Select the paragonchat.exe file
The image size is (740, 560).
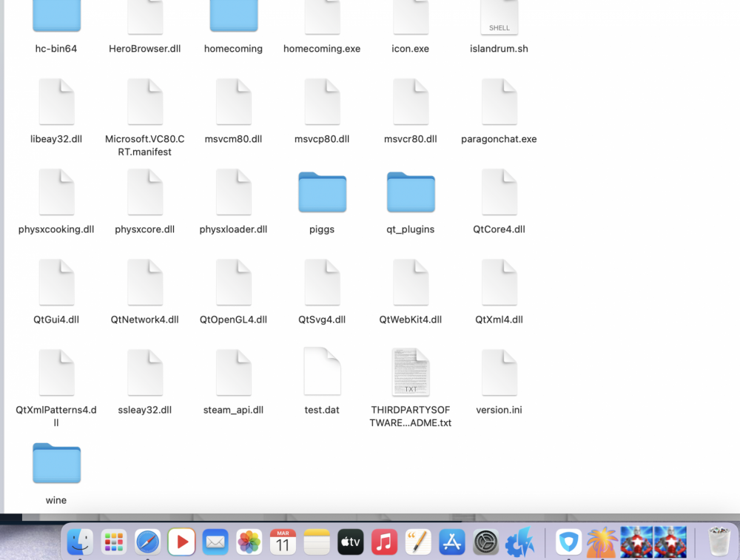point(499,101)
